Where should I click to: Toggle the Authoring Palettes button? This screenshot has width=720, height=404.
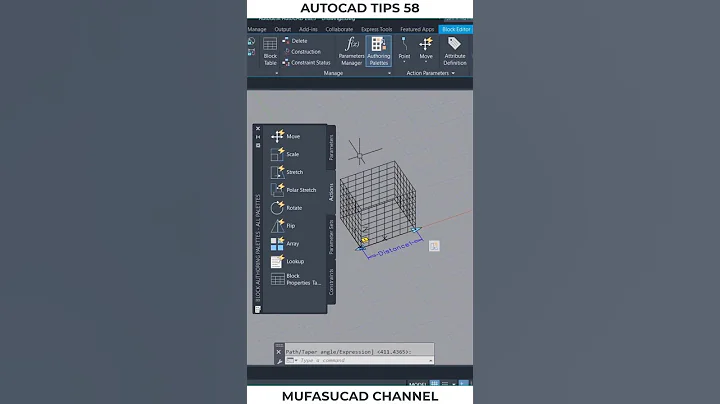378,51
